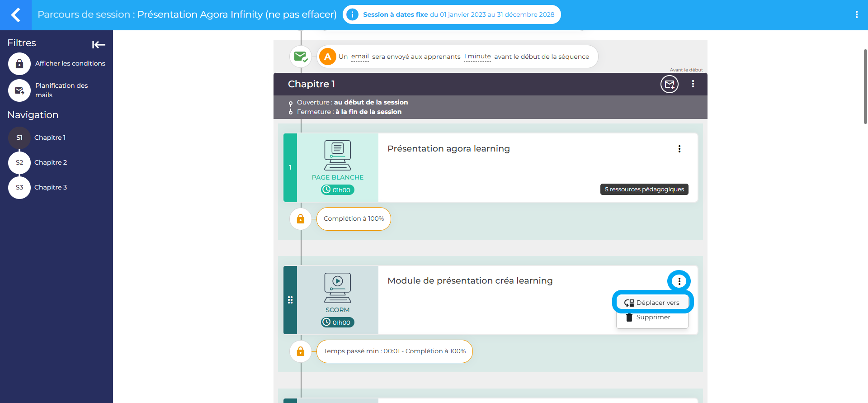Click the back arrow in header
This screenshot has height=403, width=868.
[x=16, y=15]
